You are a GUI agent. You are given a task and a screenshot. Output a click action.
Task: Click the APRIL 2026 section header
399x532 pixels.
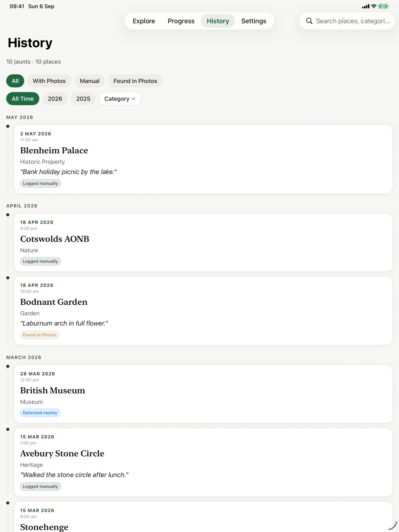pos(22,206)
